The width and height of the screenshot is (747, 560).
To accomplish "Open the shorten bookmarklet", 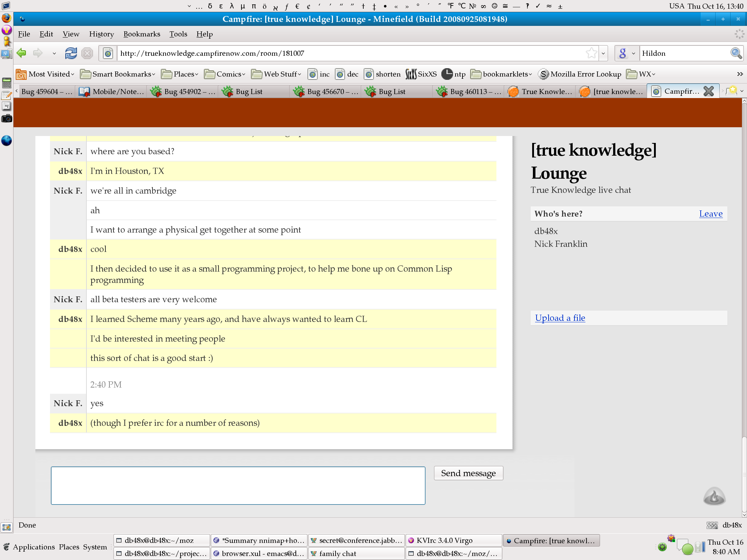I will coord(383,74).
